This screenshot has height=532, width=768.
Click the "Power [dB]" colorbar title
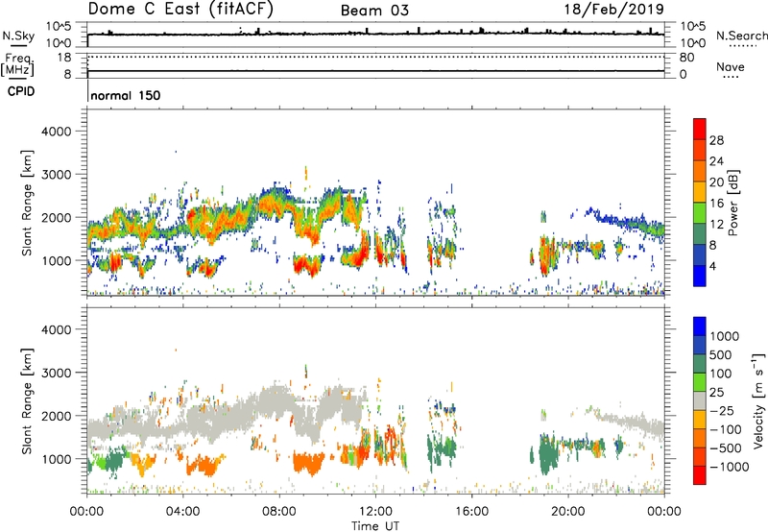click(733, 203)
